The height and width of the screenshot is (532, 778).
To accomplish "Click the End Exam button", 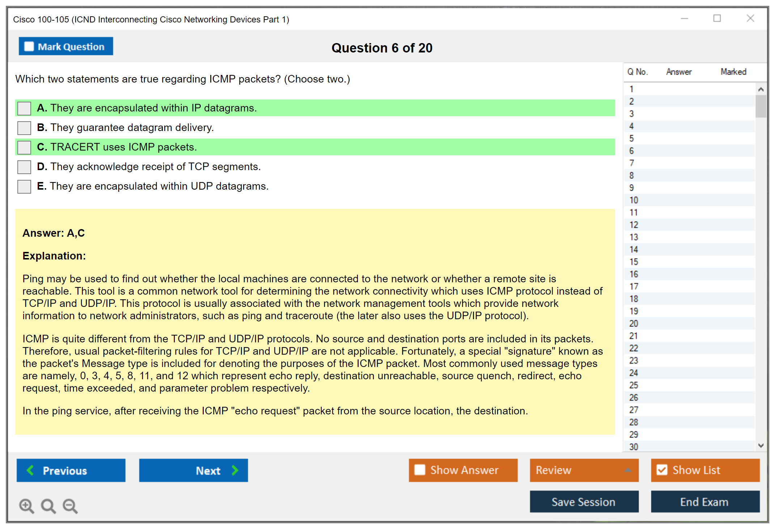I will (x=705, y=502).
